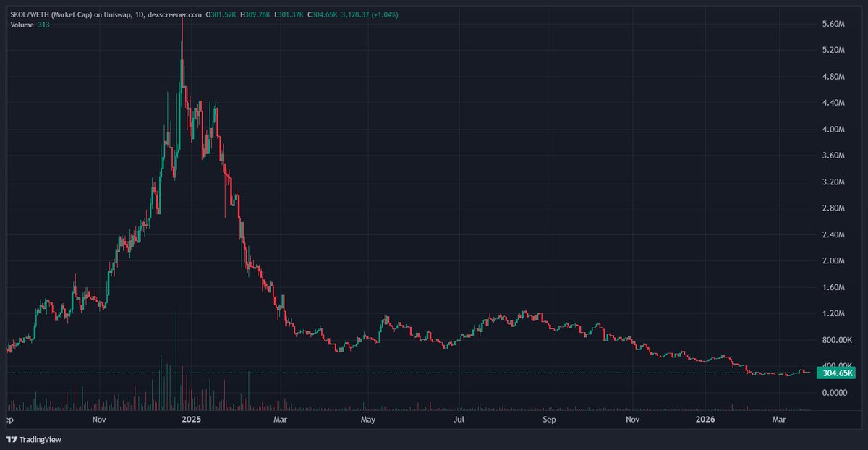Screen dimensions: 868x450
Task: Click the Nov label before 2025 on time axis
Action: [100, 420]
